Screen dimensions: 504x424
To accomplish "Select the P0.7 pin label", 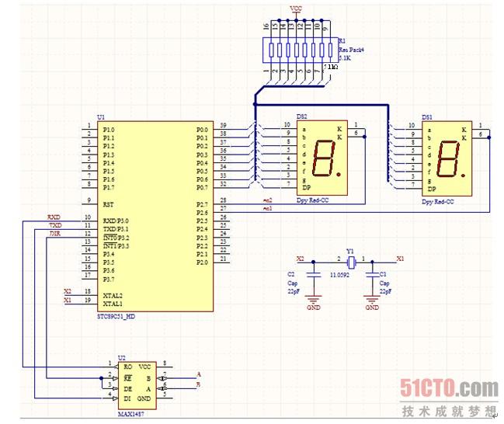I will tap(202, 188).
